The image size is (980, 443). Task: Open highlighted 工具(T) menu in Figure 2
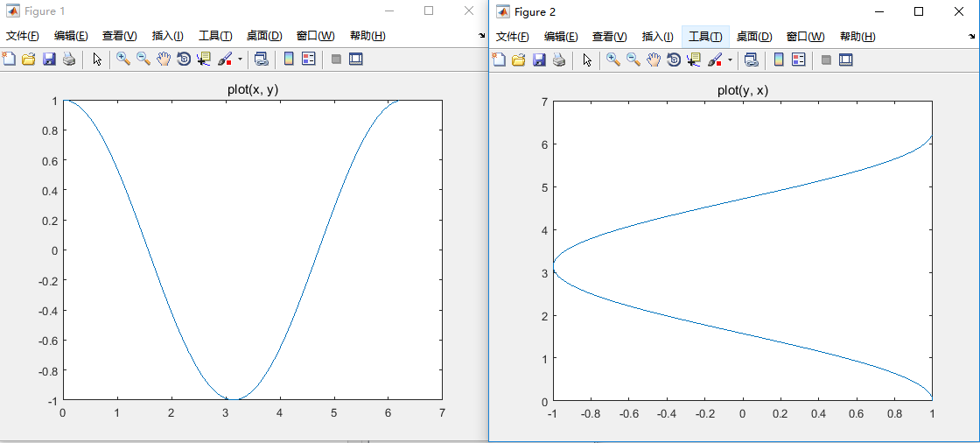705,37
